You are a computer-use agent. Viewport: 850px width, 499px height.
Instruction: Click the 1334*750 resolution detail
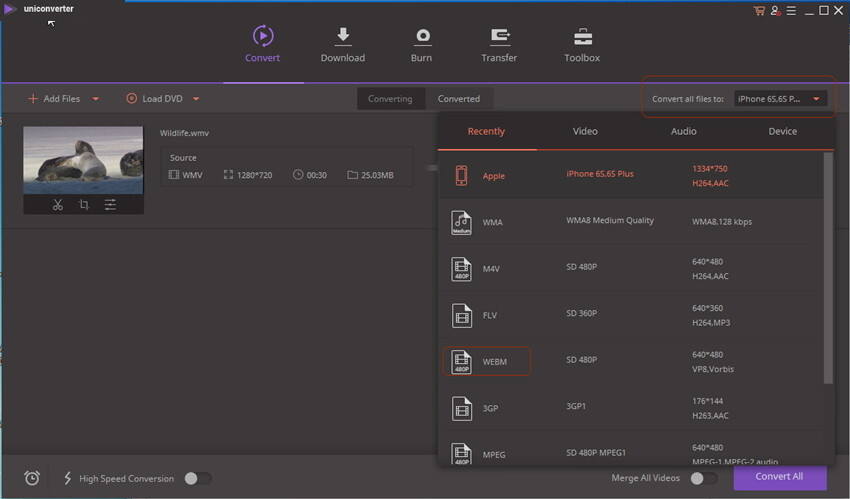[710, 169]
